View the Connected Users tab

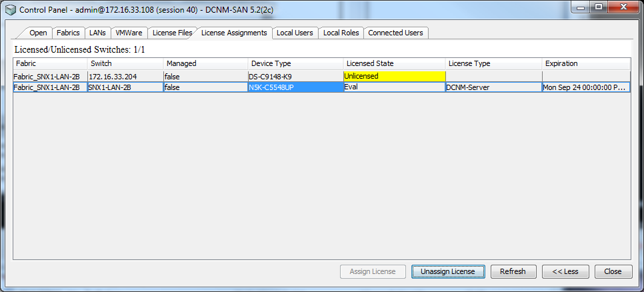[395, 33]
